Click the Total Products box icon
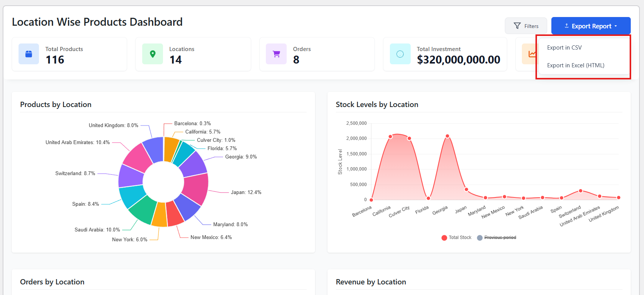Image resolution: width=644 pixels, height=295 pixels. pos(29,54)
